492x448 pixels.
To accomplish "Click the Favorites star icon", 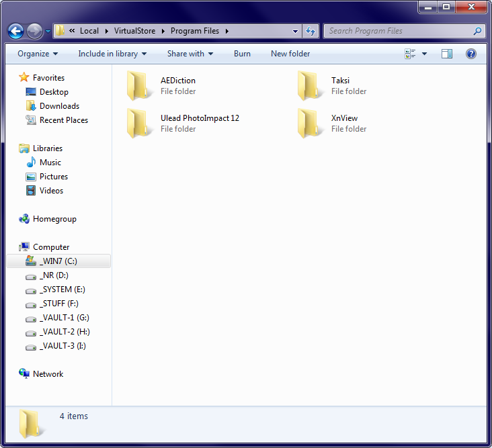I will (x=24, y=77).
